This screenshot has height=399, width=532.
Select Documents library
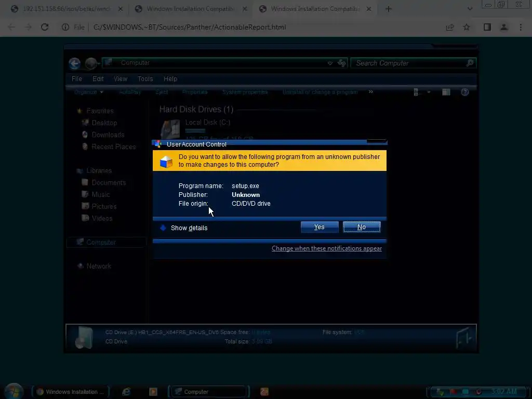[104, 182]
